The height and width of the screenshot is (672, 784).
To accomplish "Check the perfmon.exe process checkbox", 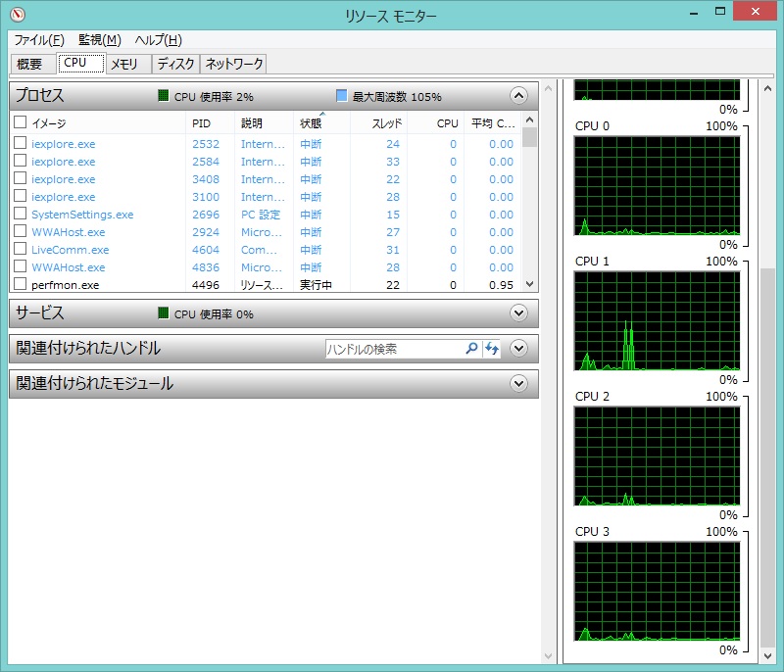I will click(20, 285).
